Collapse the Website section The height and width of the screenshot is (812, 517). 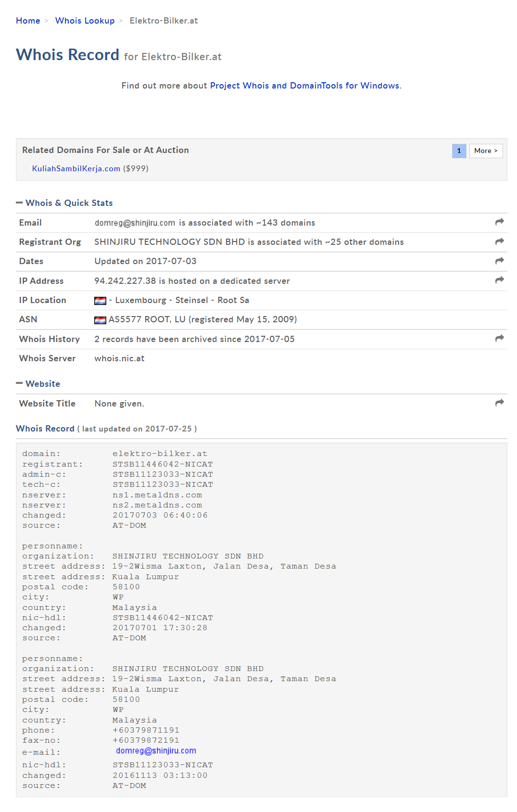click(x=19, y=383)
